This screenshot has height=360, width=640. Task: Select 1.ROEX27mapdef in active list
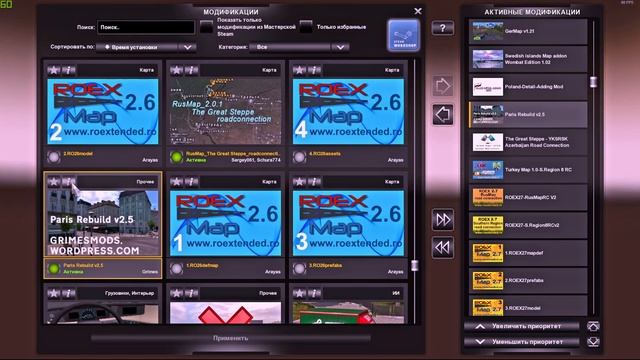click(528, 253)
